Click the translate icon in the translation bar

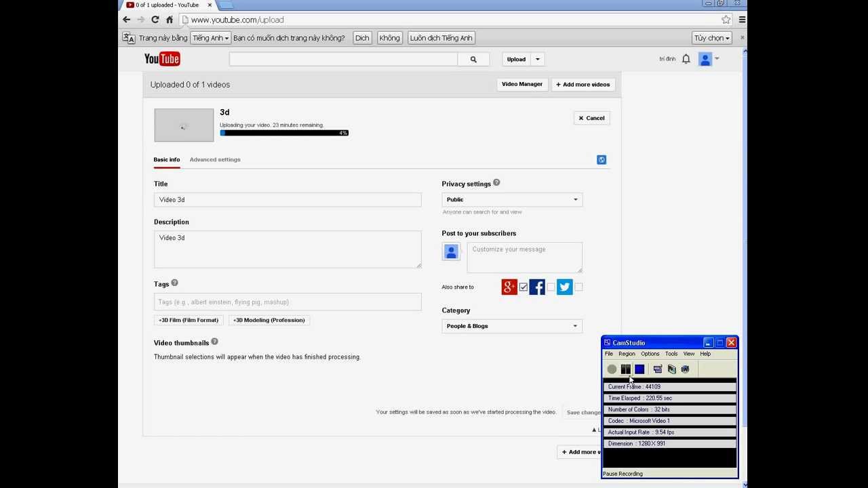(128, 38)
